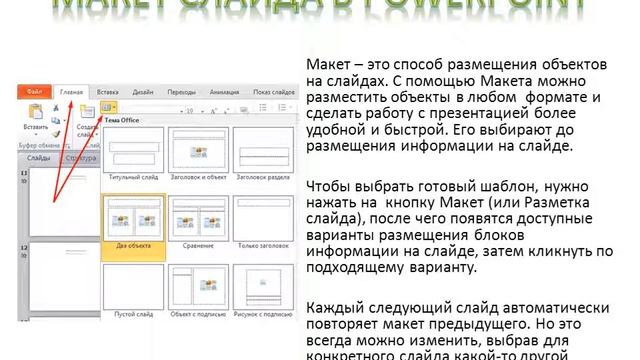This screenshot has width=640, height=360.
Task: Click the paragraph starting 'Макет – это способ'
Action: pos(457,105)
